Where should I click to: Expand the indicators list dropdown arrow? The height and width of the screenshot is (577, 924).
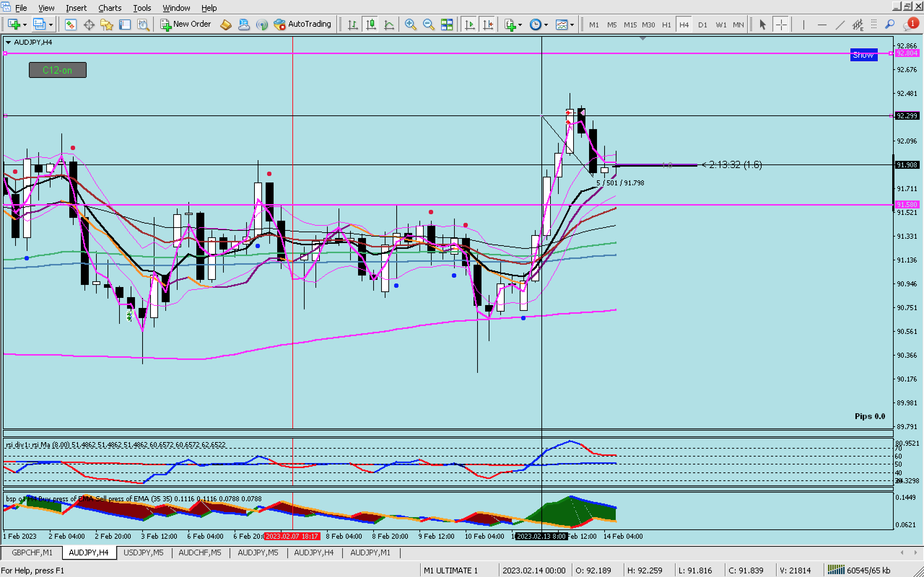(520, 25)
